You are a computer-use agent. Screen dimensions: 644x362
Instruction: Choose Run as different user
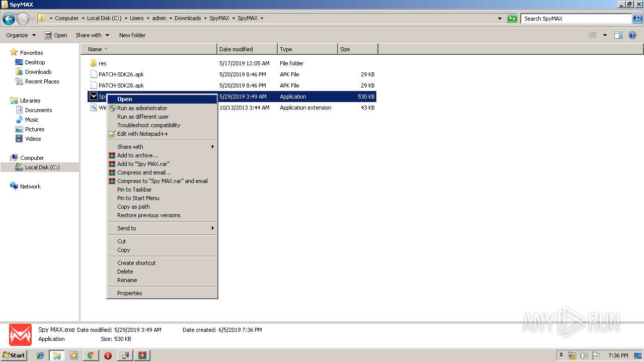[x=162, y=117]
